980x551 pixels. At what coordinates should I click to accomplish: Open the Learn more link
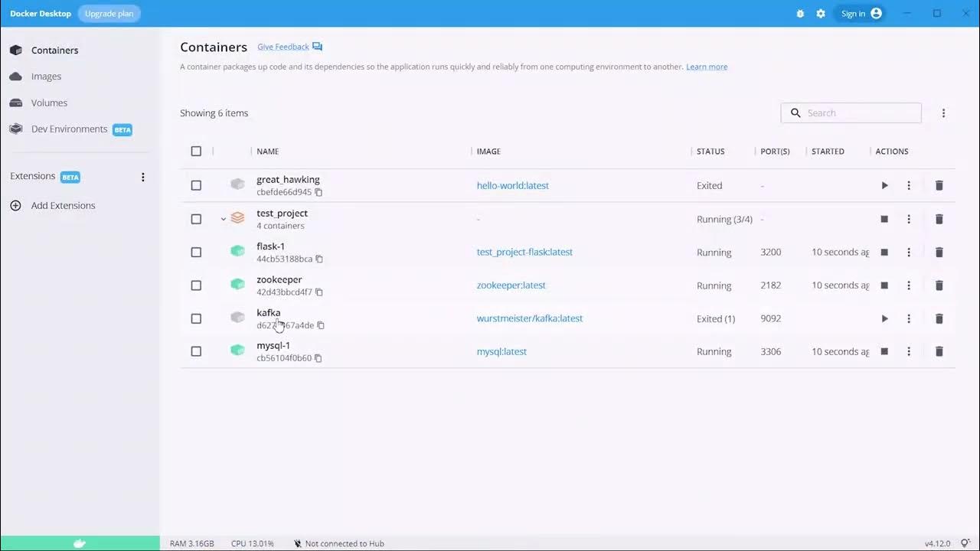tap(707, 67)
